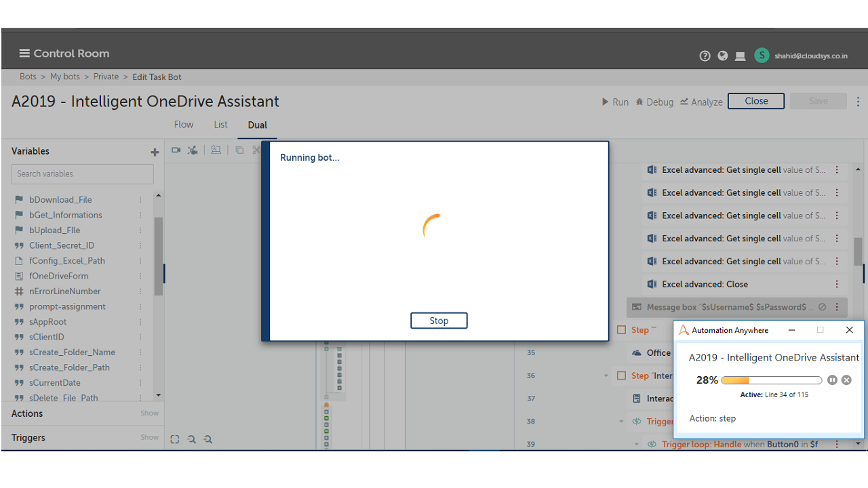The width and height of the screenshot is (868, 488).
Task: Click the bot run progress bar
Action: click(772, 380)
